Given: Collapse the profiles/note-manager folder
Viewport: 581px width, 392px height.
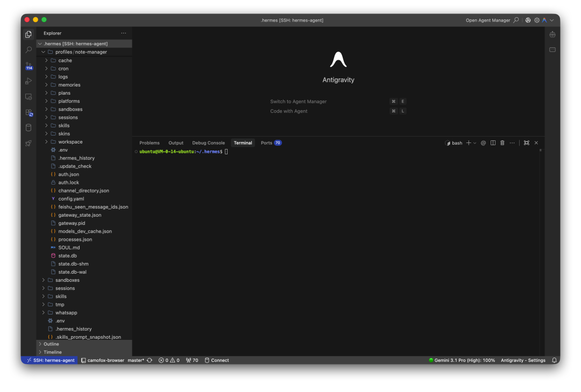Looking at the screenshot, I should click(x=84, y=52).
